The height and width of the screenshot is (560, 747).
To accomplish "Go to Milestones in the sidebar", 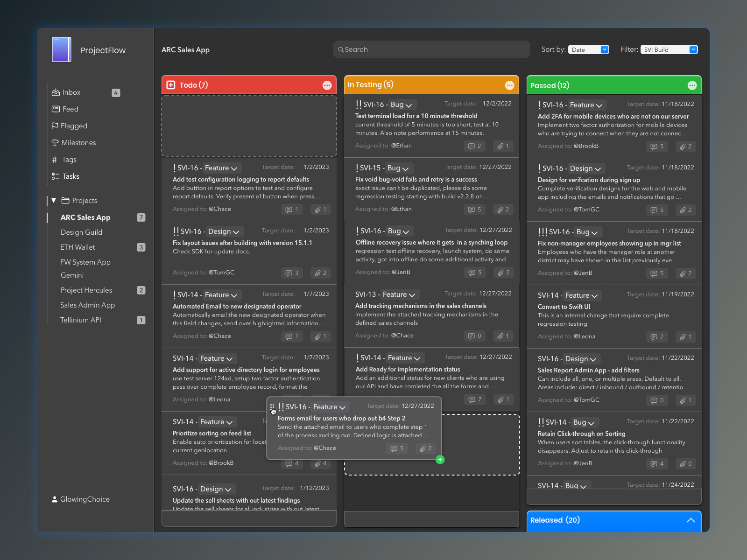I will point(78,143).
